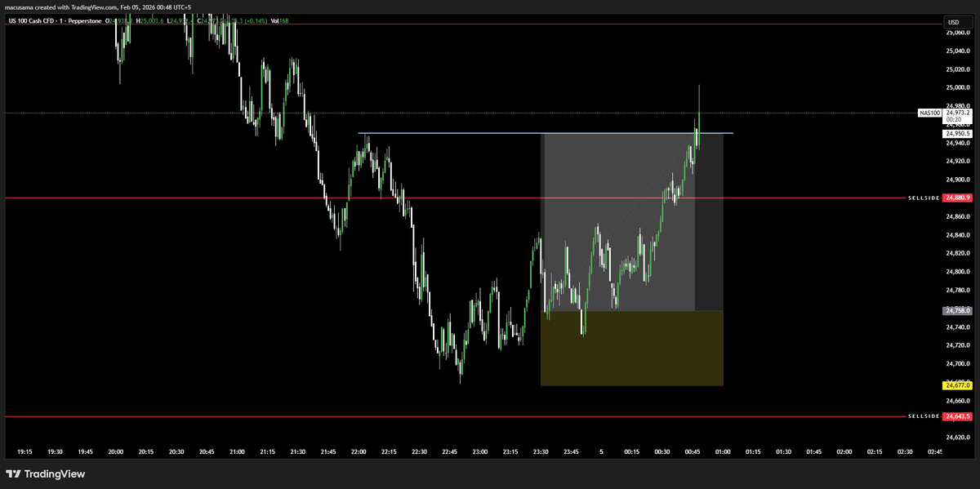Click the 00:15 time axis label
This screenshot has width=980, height=489.
632,451
